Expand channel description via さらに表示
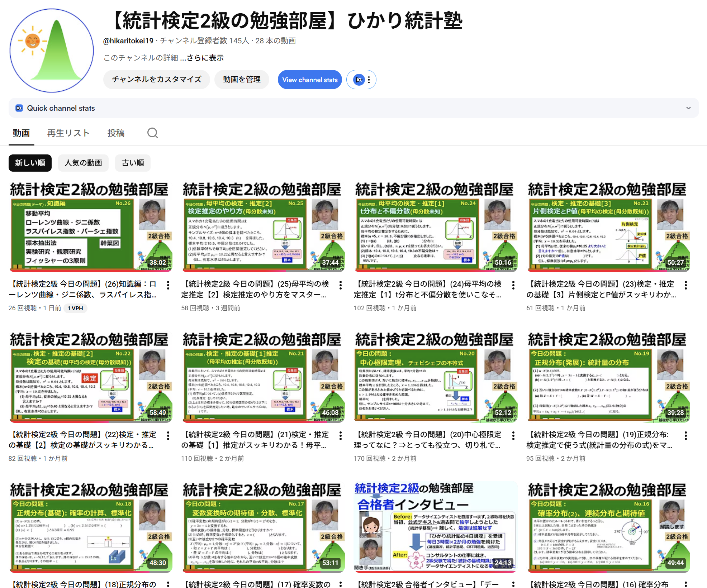 205,58
